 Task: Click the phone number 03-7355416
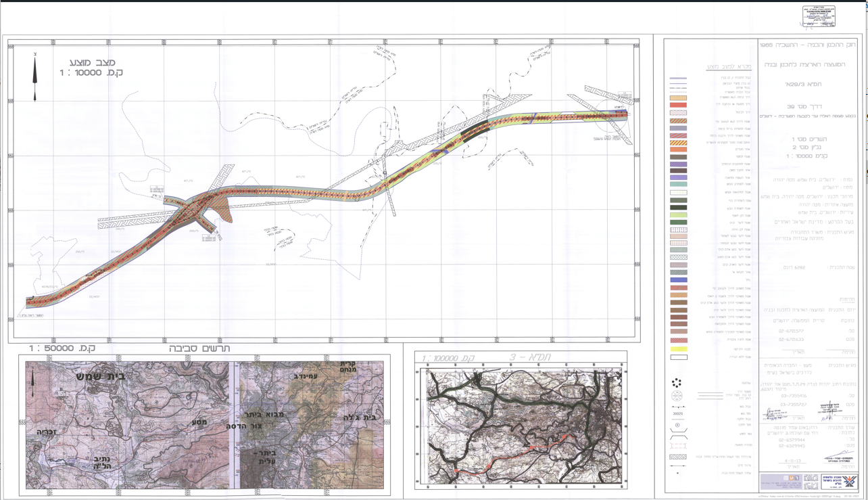[794, 396]
